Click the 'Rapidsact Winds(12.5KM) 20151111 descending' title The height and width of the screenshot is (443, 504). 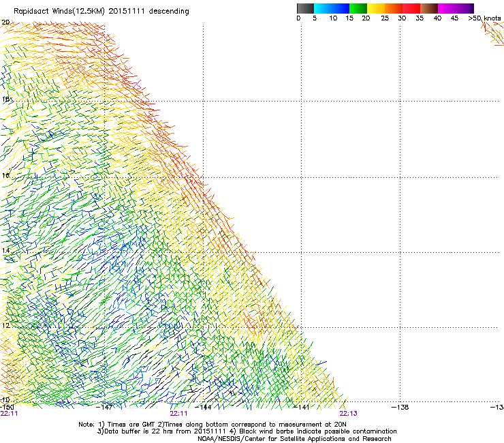coord(101,12)
